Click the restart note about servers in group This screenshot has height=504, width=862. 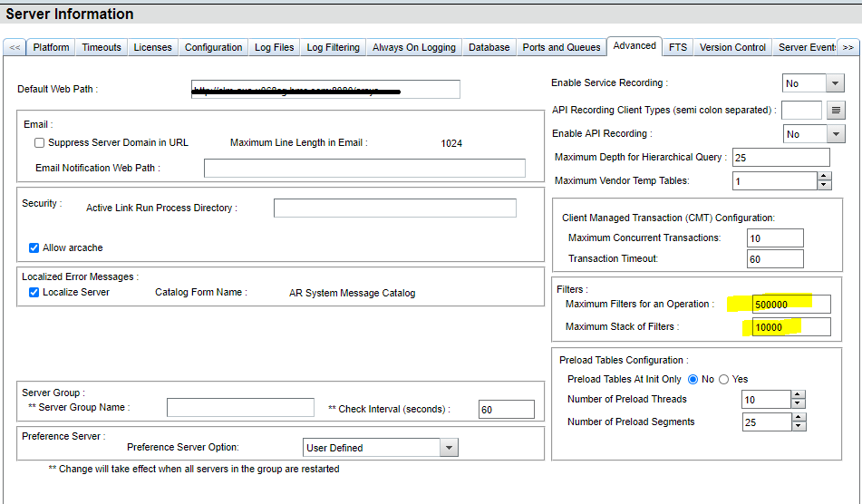[x=193, y=469]
